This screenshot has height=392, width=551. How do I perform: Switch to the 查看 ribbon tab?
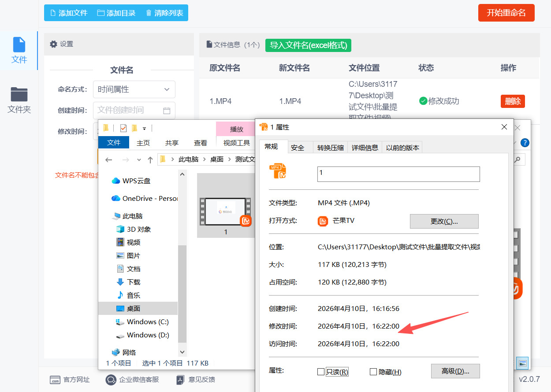pyautogui.click(x=201, y=142)
